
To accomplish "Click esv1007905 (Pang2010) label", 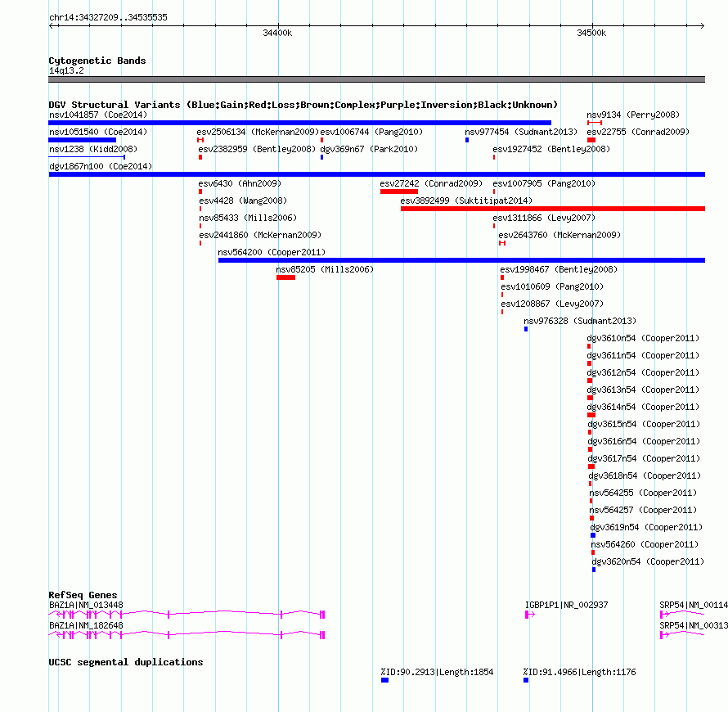I will 544,183.
